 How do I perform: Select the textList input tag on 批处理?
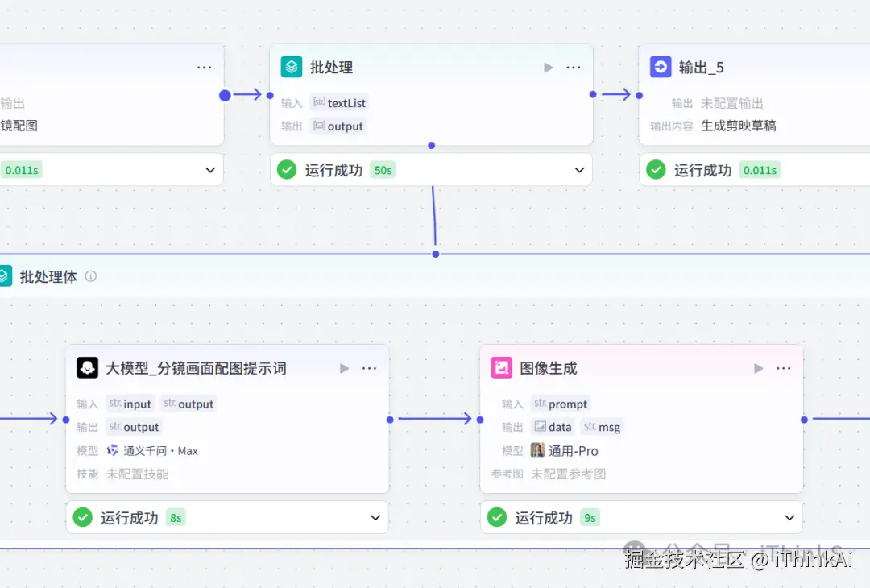pyautogui.click(x=340, y=102)
